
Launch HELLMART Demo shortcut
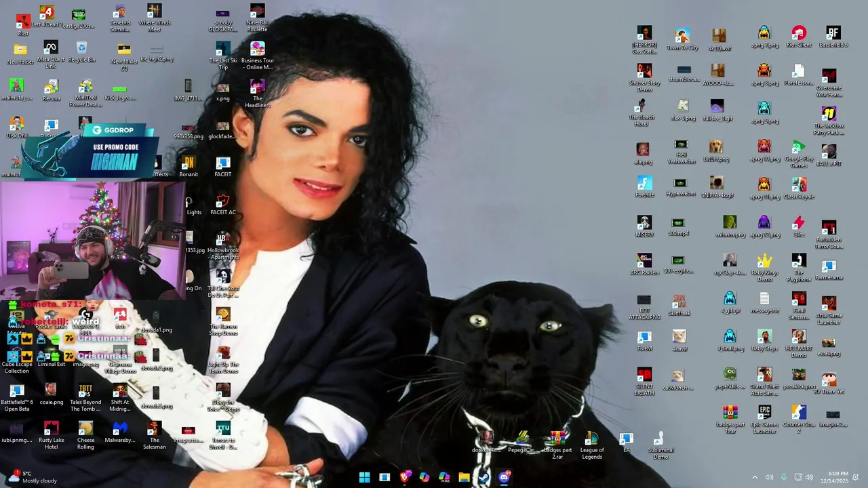click(x=799, y=344)
